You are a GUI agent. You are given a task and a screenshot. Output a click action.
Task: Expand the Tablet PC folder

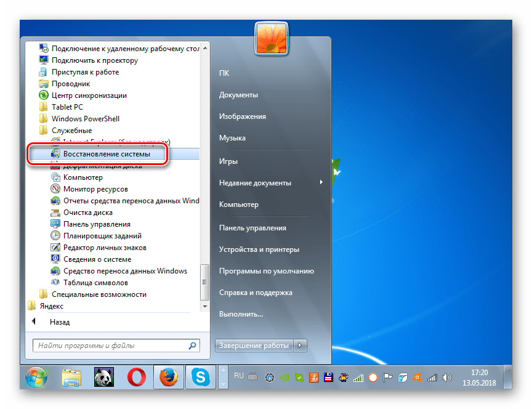coord(61,107)
